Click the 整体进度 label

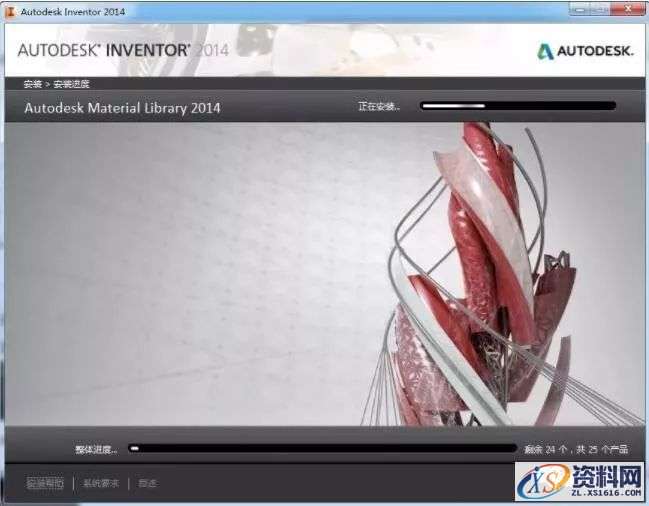[x=96, y=449]
